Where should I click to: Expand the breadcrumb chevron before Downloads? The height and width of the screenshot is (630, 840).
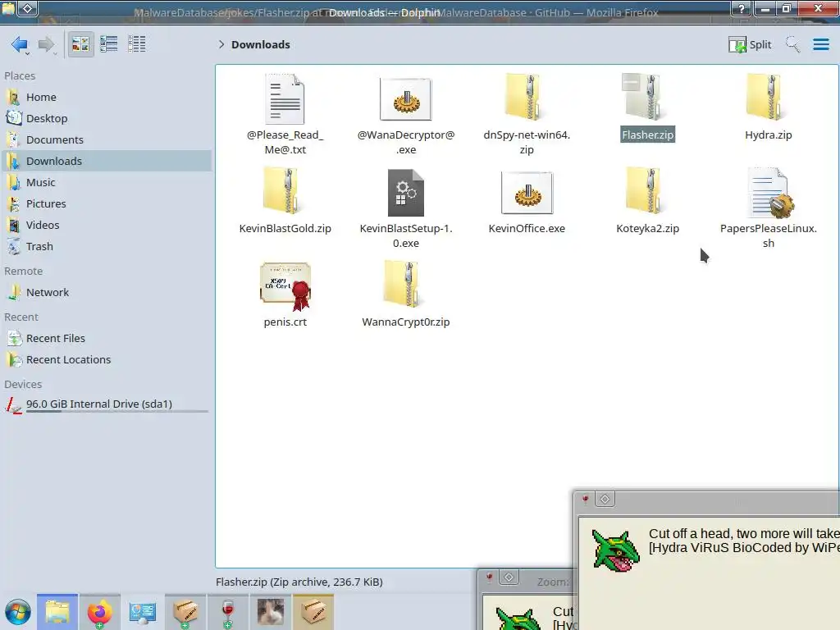pos(221,44)
